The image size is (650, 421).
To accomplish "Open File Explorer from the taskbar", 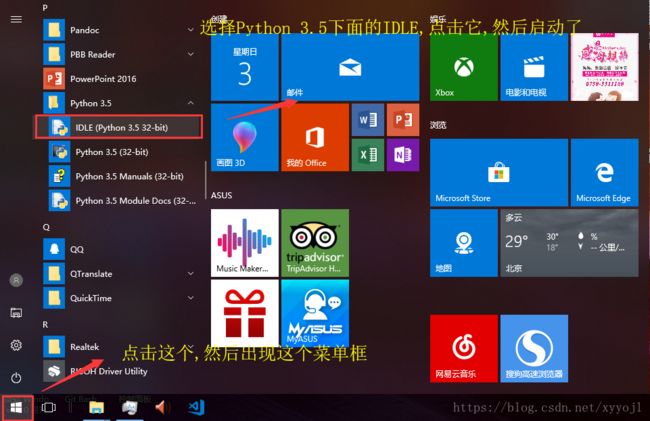I will pos(97,408).
